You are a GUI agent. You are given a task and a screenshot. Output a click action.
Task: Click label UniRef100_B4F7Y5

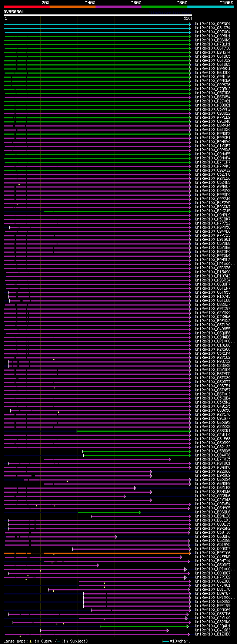coord(213,203)
